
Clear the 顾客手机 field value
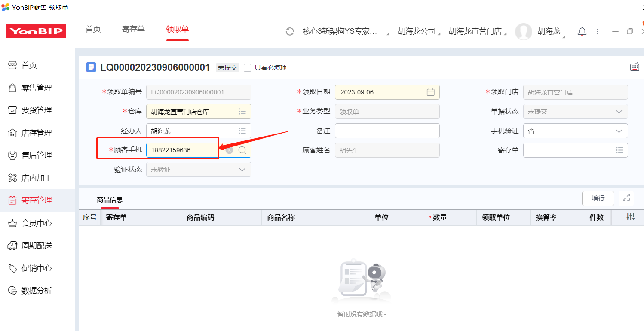230,150
